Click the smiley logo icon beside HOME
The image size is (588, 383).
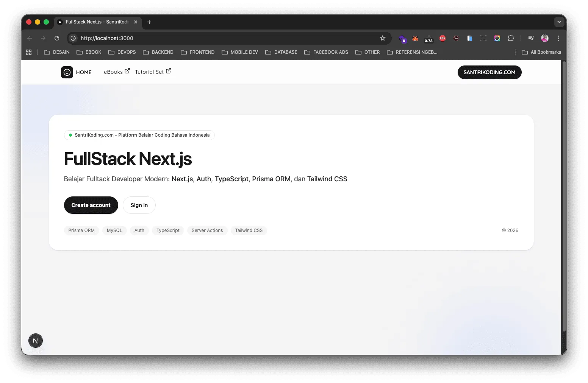coord(67,72)
